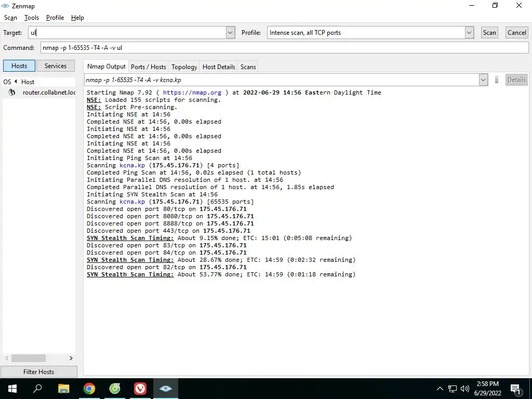Click the Cancel button

[x=517, y=33]
